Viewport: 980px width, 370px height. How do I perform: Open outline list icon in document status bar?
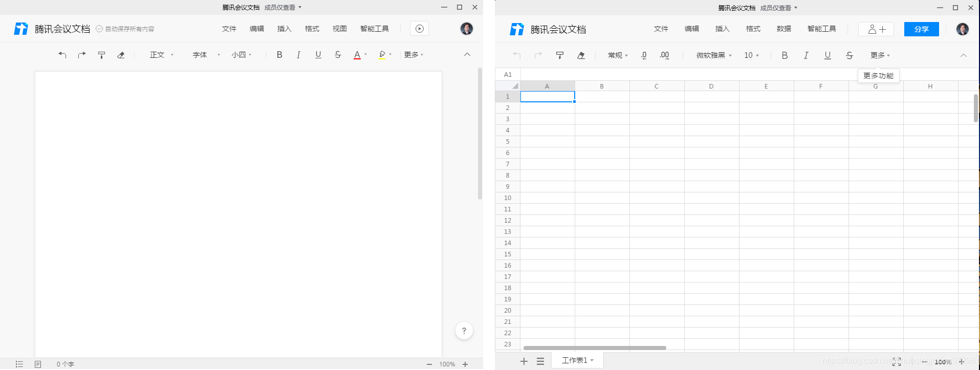click(x=19, y=364)
